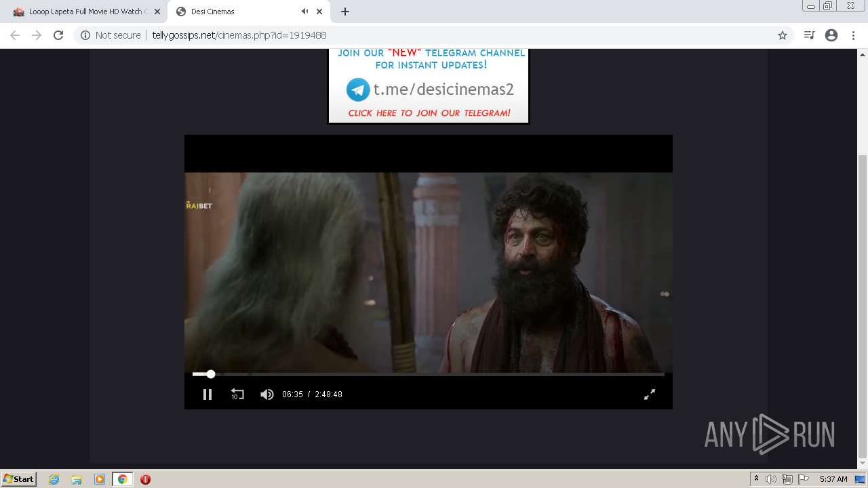Launch Internet Explorer from the taskbar
Screen dimensions: 868x488
(54, 479)
